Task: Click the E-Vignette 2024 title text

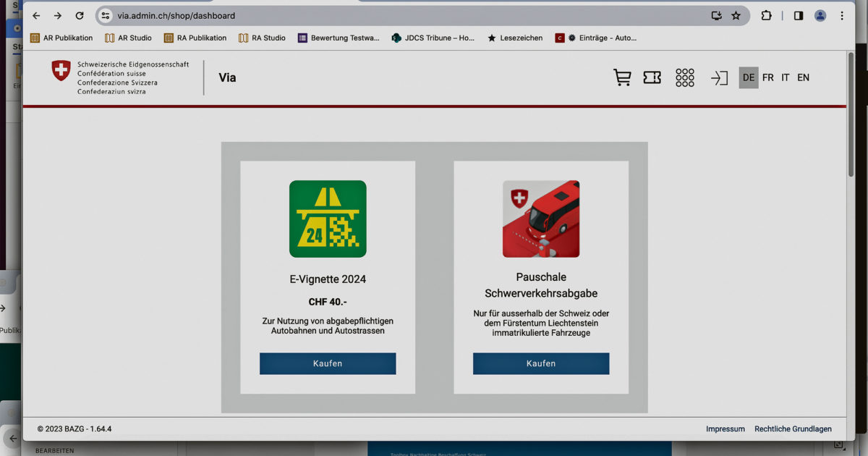Action: [328, 279]
